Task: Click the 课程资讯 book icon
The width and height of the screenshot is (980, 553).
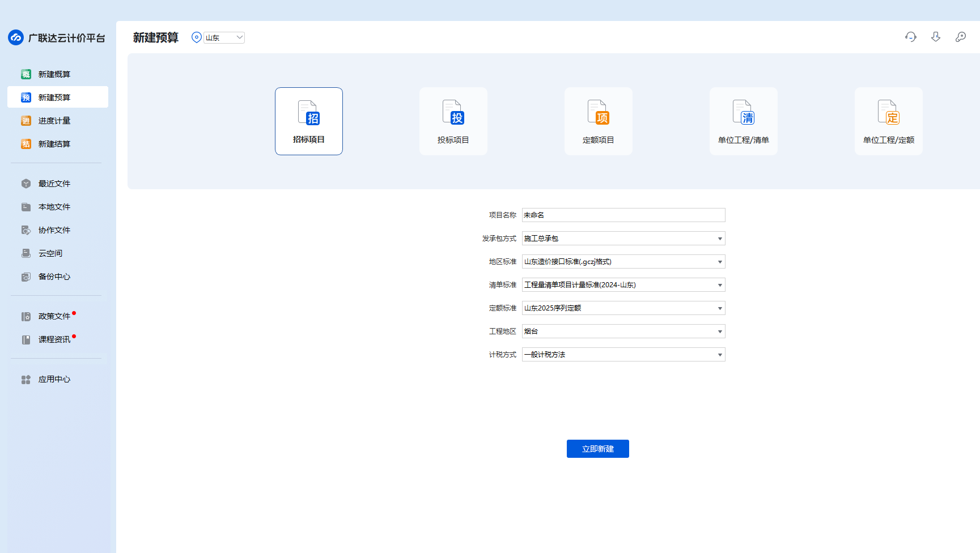Action: (26, 339)
